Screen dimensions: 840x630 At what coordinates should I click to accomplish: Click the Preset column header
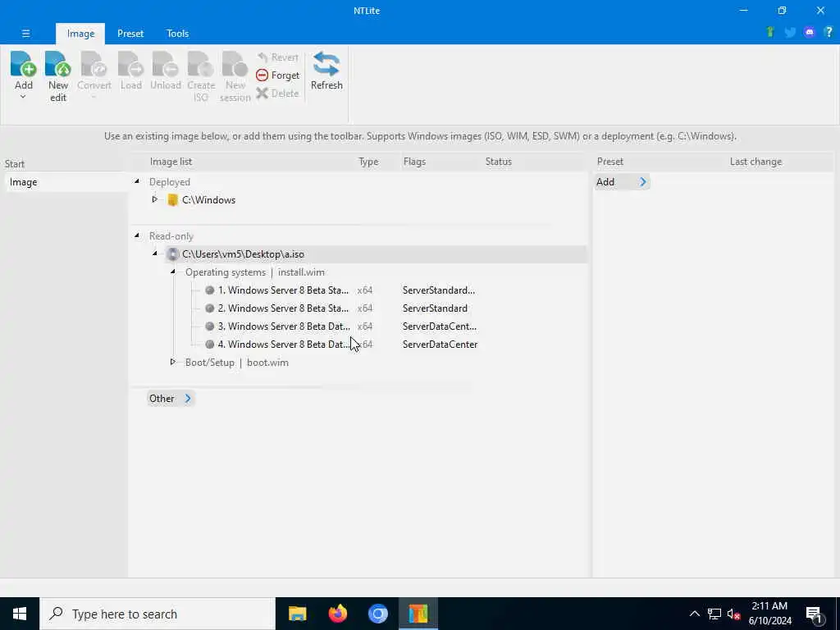[x=610, y=162]
